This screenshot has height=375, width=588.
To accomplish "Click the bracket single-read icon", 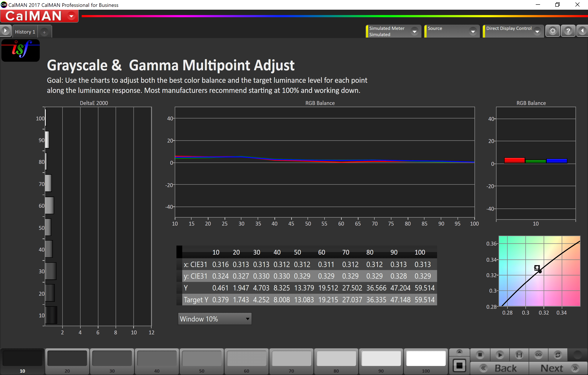I will 519,355.
